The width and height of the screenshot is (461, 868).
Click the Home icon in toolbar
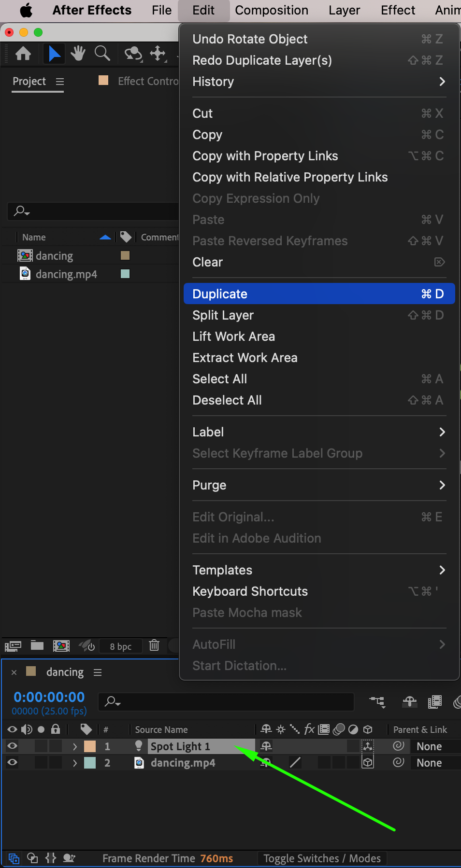[23, 53]
